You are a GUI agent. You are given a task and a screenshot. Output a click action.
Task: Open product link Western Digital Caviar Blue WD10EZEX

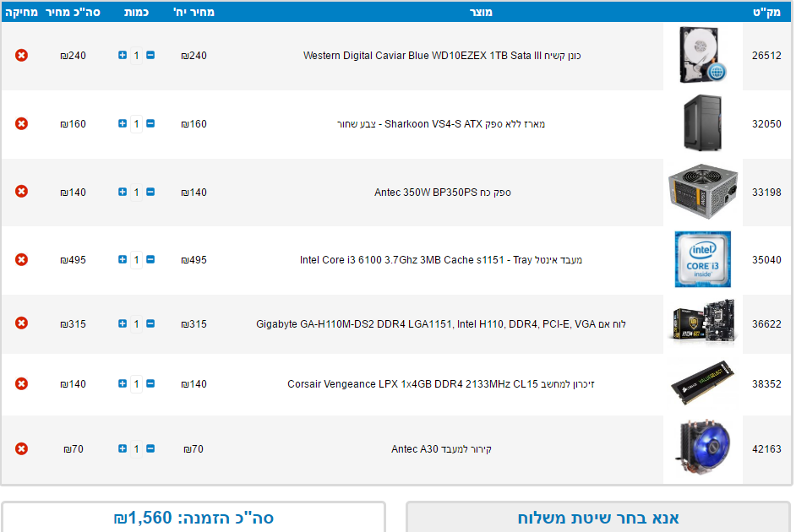(x=442, y=55)
